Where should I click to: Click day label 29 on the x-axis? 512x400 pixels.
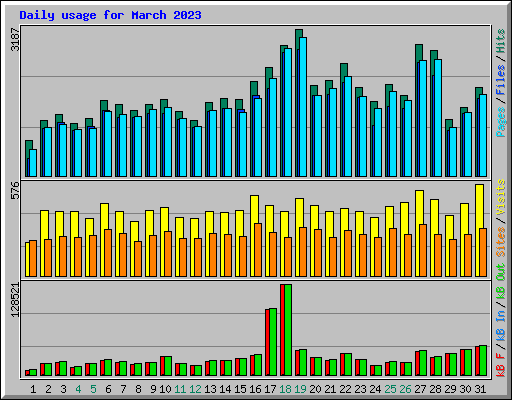click(x=450, y=389)
